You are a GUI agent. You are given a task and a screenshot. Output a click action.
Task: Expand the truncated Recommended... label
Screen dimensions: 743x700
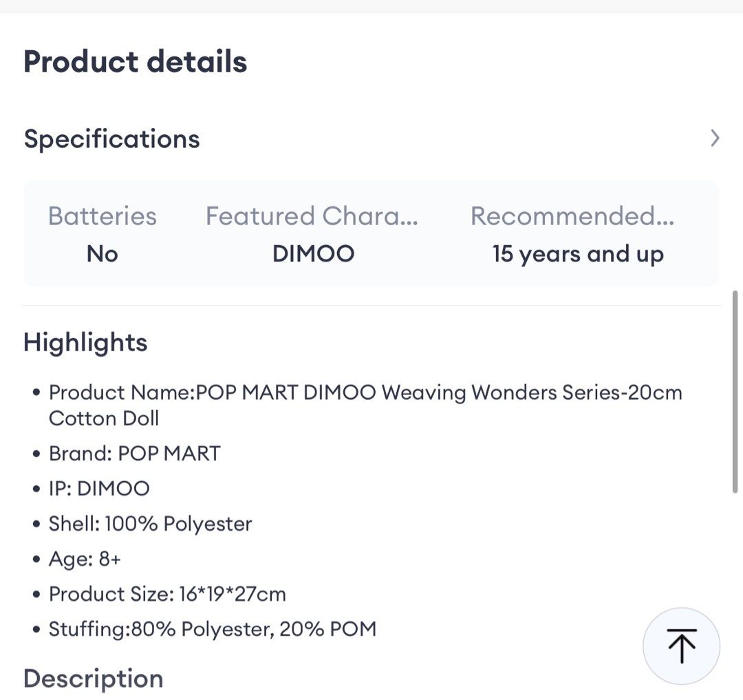tap(572, 216)
